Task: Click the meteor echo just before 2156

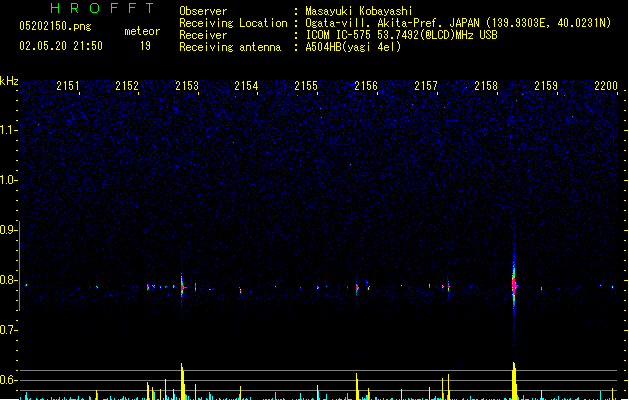Action: (x=357, y=288)
